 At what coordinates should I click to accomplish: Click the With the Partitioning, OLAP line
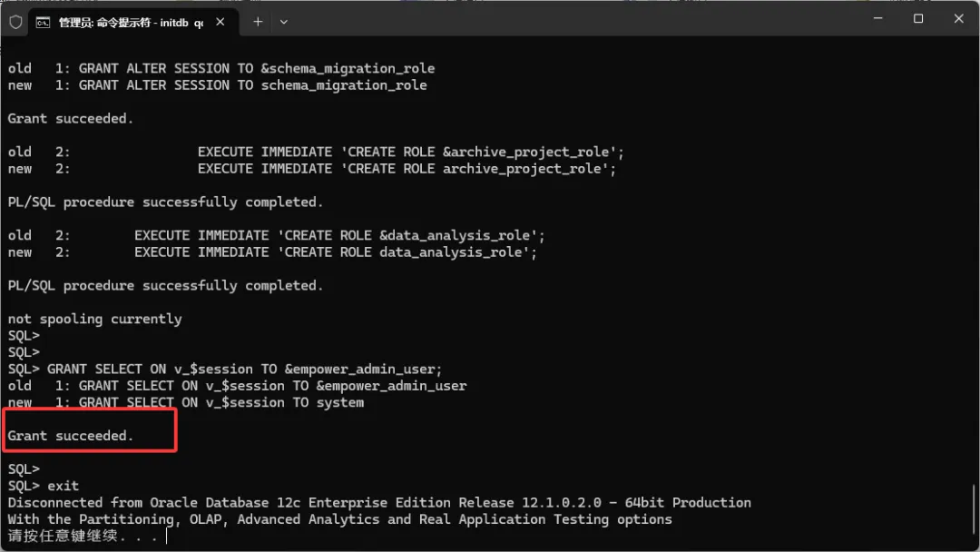coord(339,519)
